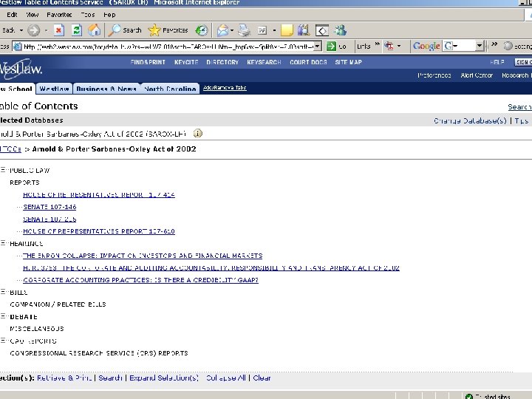Collapse the DEBATE tree node
The image size is (532, 399).
click(x=4, y=316)
